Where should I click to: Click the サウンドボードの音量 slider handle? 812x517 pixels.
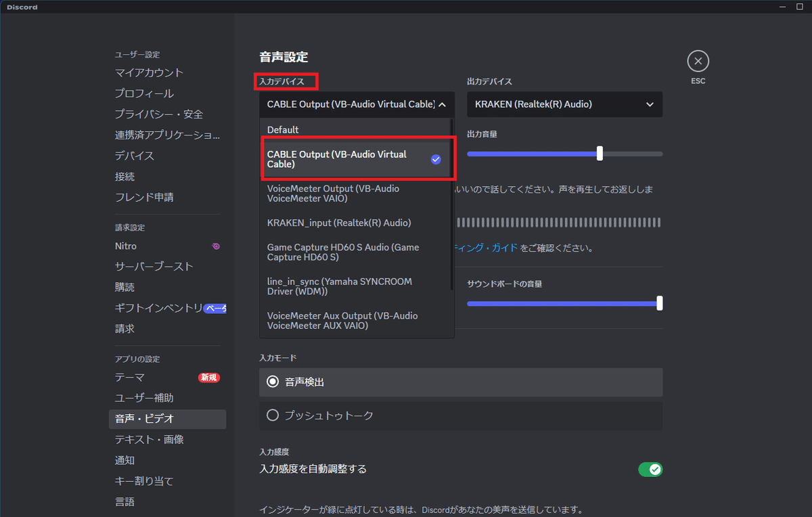[x=659, y=303]
